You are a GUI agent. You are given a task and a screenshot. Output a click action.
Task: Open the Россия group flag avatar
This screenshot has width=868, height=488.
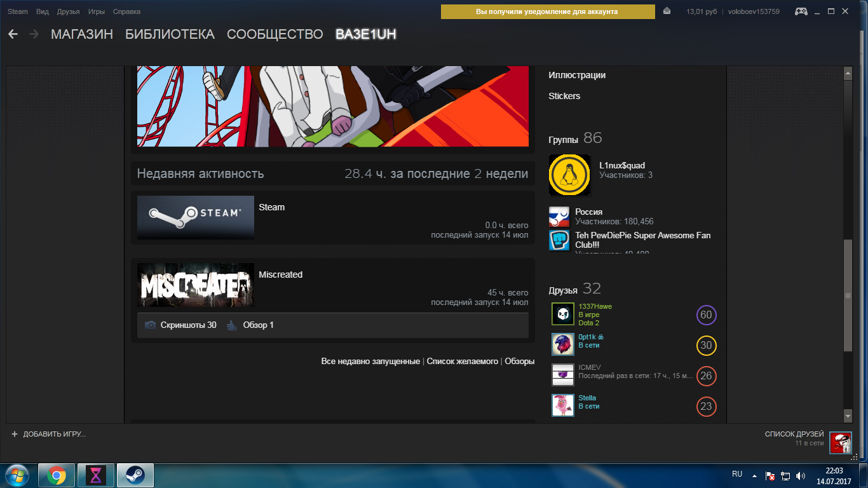pos(559,217)
